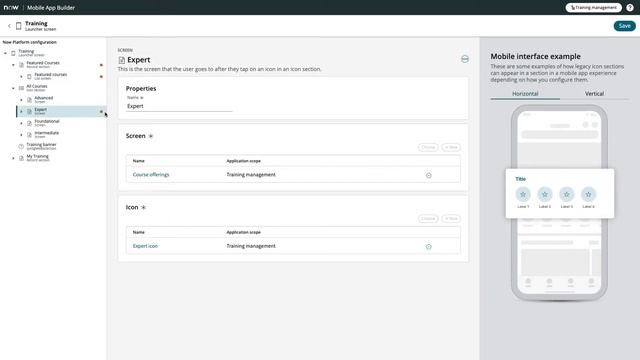Open the more actions icon beside Expert header
Image resolution: width=640 pixels, height=360 pixels.
(464, 59)
